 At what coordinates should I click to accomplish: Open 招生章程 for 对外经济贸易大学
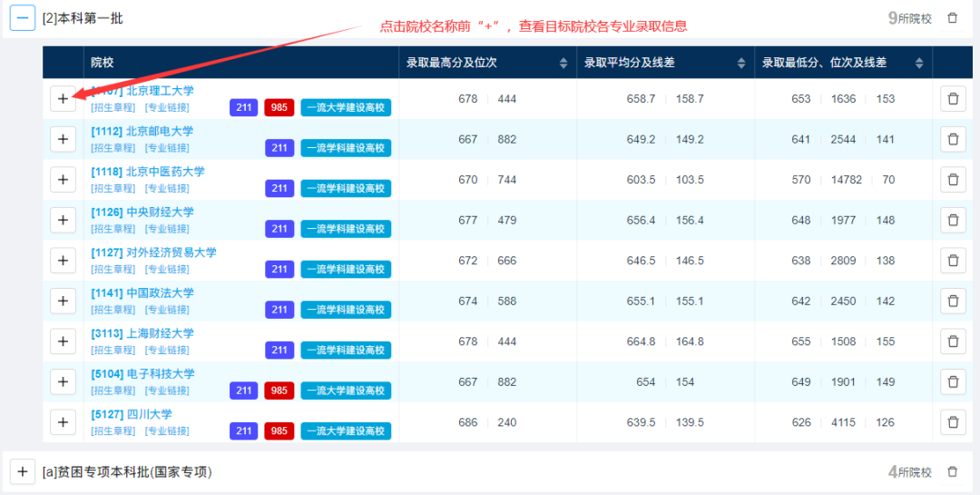(113, 269)
